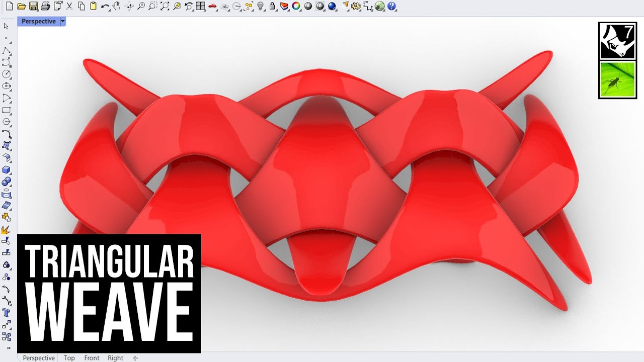Viewport: 644px width, 362px height.
Task: Switch to the Front viewport tab
Action: pyautogui.click(x=92, y=358)
